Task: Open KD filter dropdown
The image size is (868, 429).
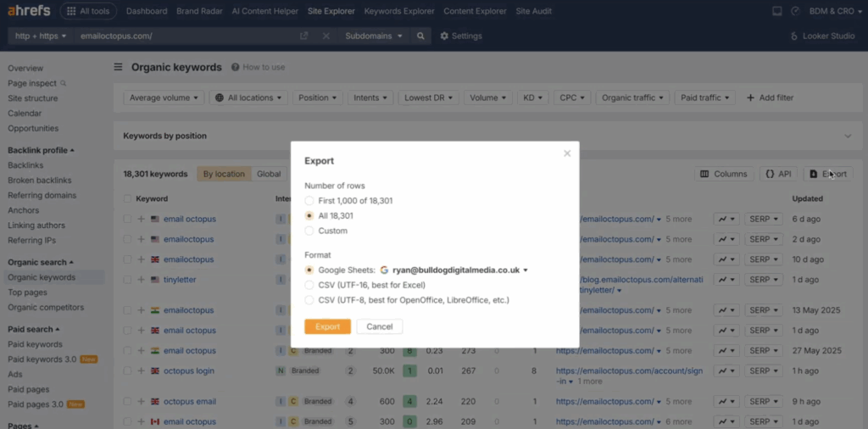Action: (x=532, y=97)
